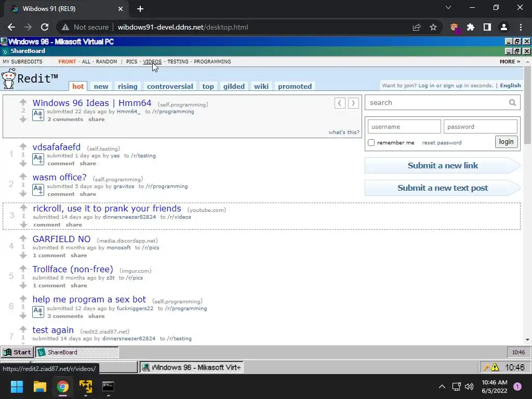Upvote the rickroll post
The height and width of the screenshot is (399, 532).
point(23,208)
